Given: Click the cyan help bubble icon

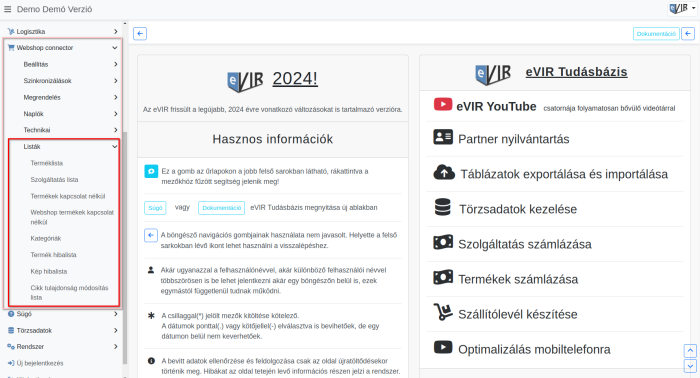Looking at the screenshot, I should (x=151, y=171).
